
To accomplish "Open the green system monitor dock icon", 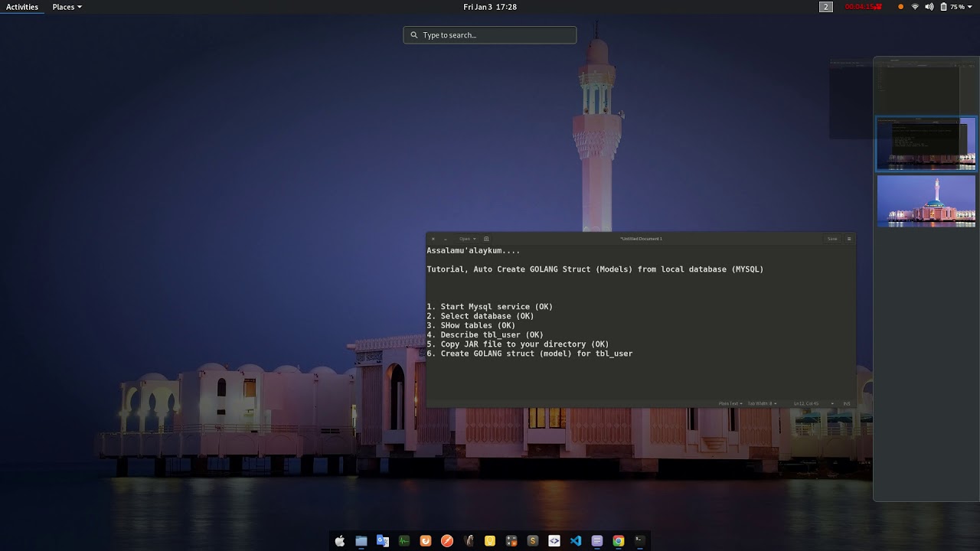I will click(x=404, y=541).
